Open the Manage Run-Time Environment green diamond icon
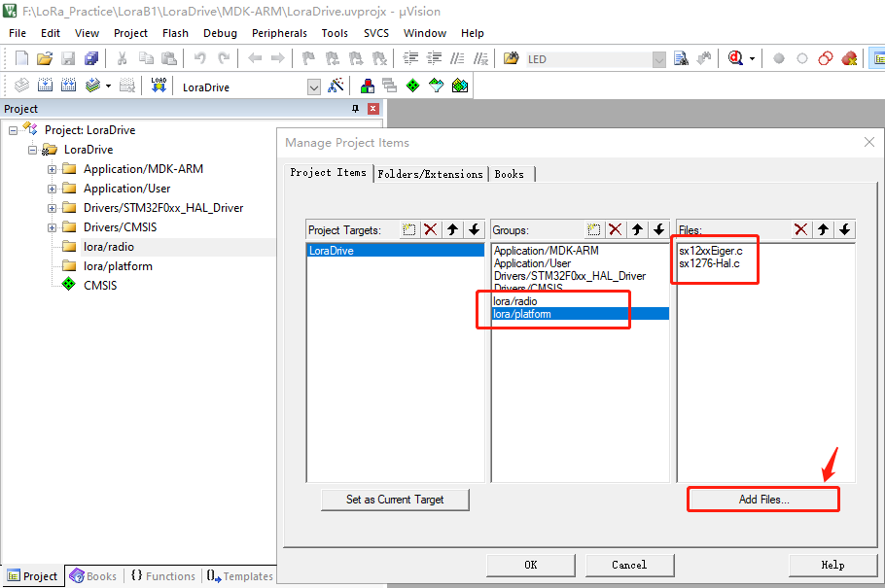 pos(413,86)
